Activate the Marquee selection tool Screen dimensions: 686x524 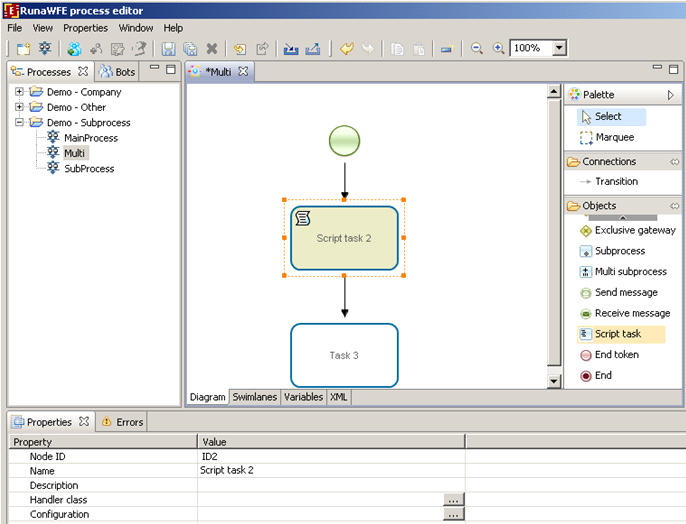click(x=614, y=137)
